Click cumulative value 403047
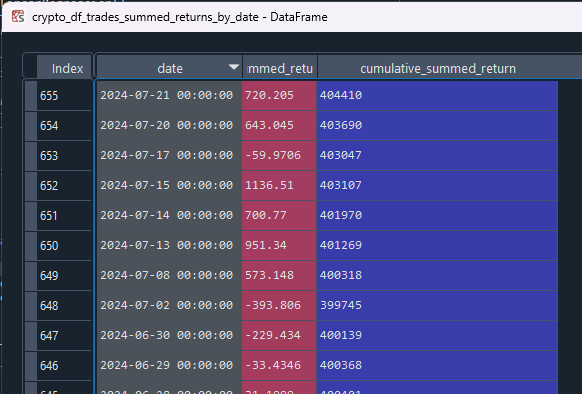This screenshot has width=582, height=394. click(x=437, y=156)
